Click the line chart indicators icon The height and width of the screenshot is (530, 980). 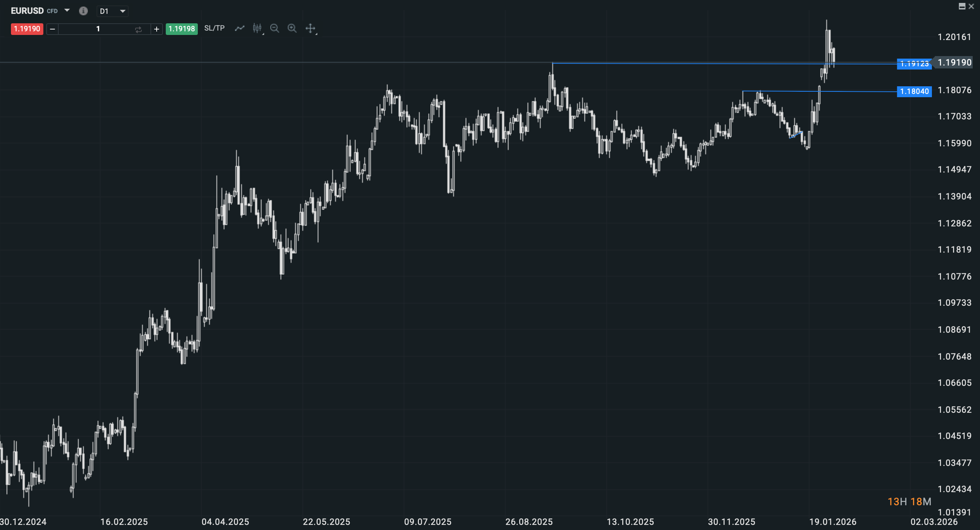click(239, 28)
